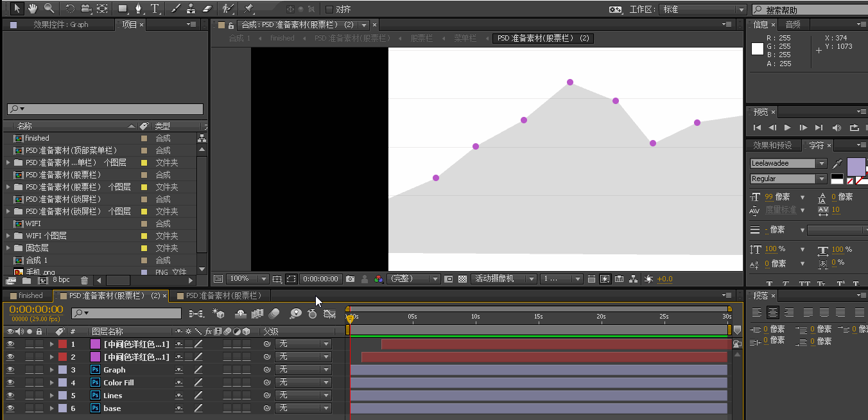Select the Brush tool
868x420 pixels.
pos(177,8)
